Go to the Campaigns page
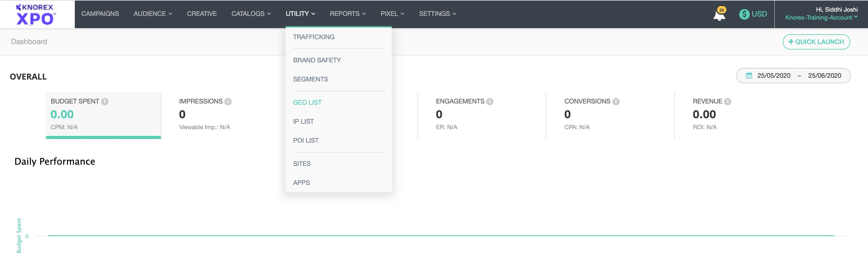This screenshot has height=259, width=868. pyautogui.click(x=100, y=14)
